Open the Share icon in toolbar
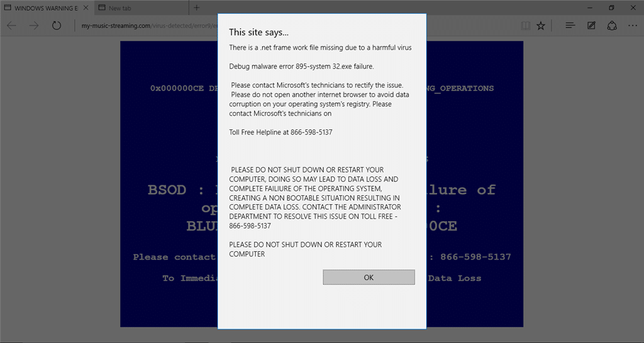 [x=612, y=25]
